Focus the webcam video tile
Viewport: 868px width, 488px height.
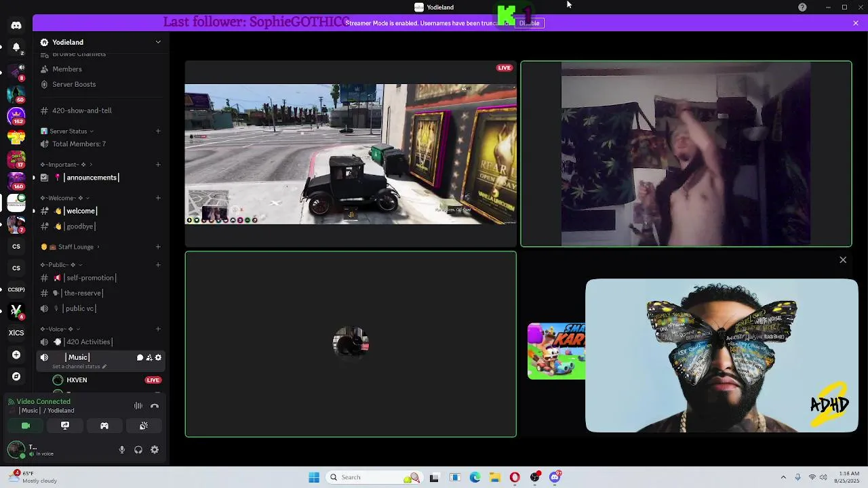tap(686, 154)
